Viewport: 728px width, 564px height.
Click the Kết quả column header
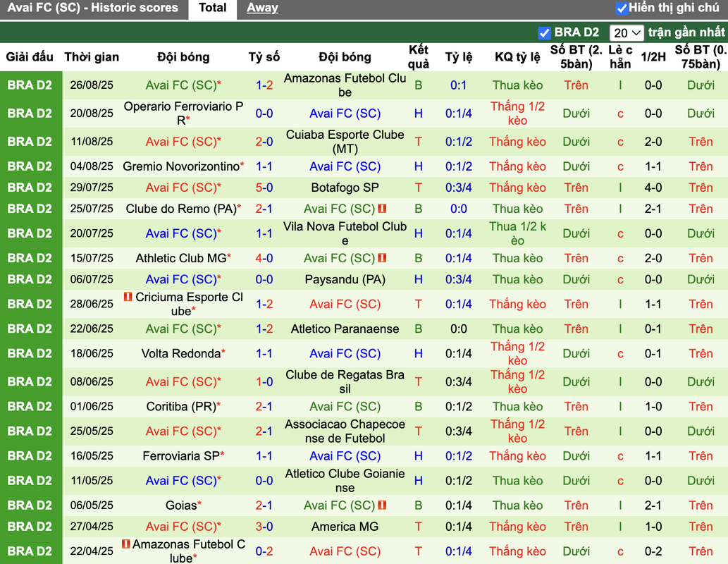[x=419, y=56]
